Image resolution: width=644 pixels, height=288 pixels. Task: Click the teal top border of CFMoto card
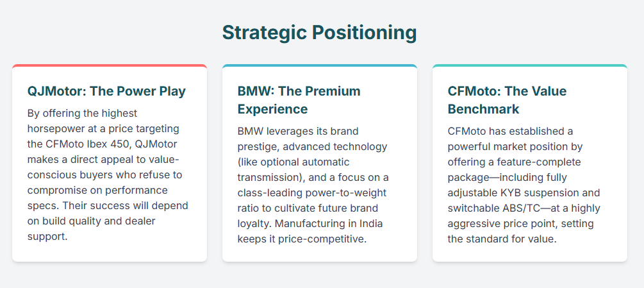coord(530,65)
